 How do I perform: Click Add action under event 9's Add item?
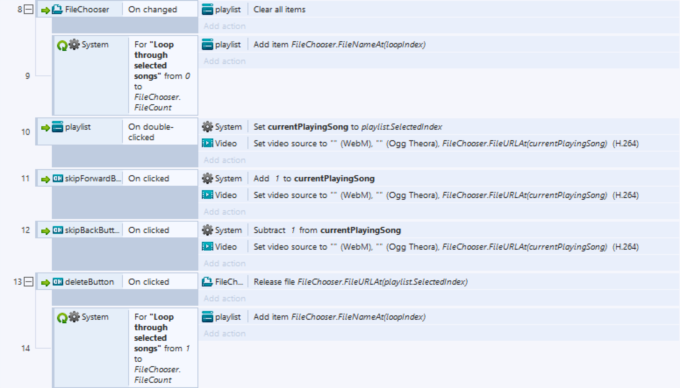[225, 61]
